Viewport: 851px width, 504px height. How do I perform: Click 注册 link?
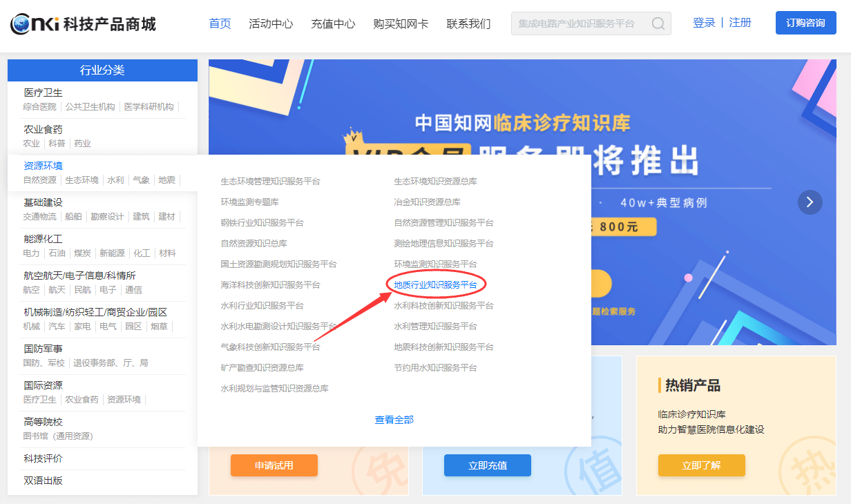point(740,23)
